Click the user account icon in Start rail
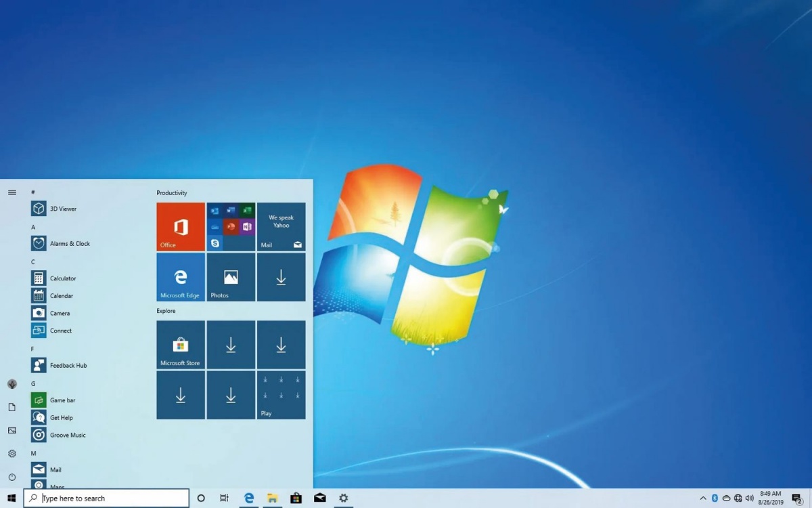812x508 pixels. pyautogui.click(x=12, y=384)
